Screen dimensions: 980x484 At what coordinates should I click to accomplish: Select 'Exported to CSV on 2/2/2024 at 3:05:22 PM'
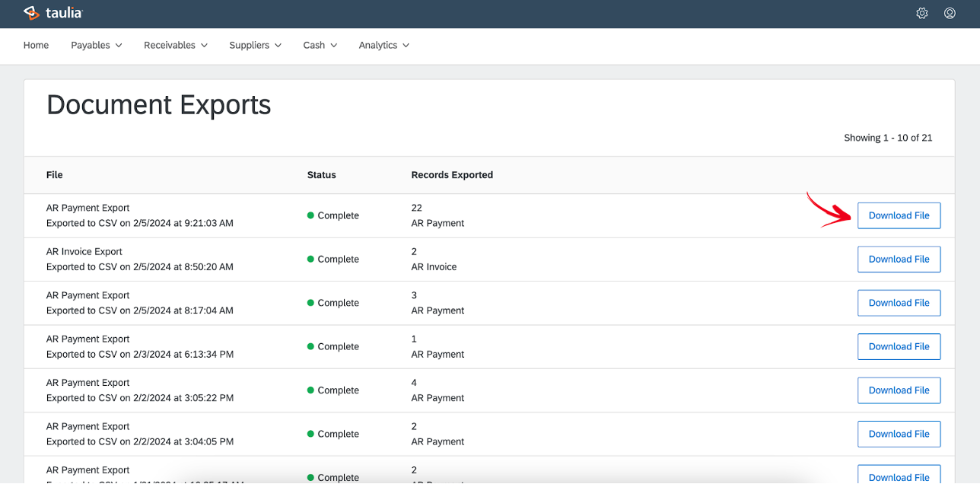pos(140,398)
